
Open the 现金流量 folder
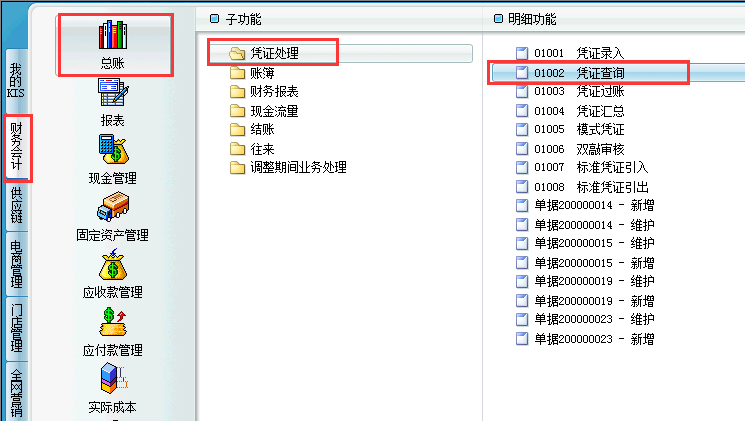(x=273, y=110)
